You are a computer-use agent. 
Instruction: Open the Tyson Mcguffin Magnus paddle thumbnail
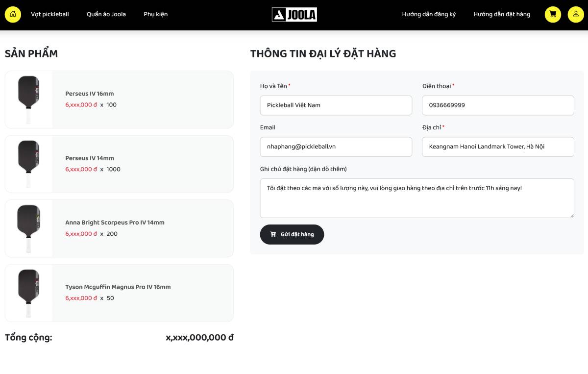(x=28, y=293)
